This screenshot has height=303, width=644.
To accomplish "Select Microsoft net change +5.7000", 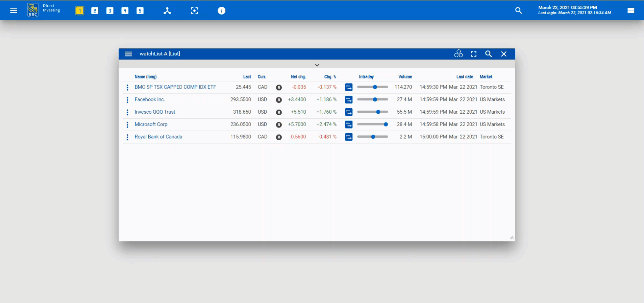I will coord(297,124).
